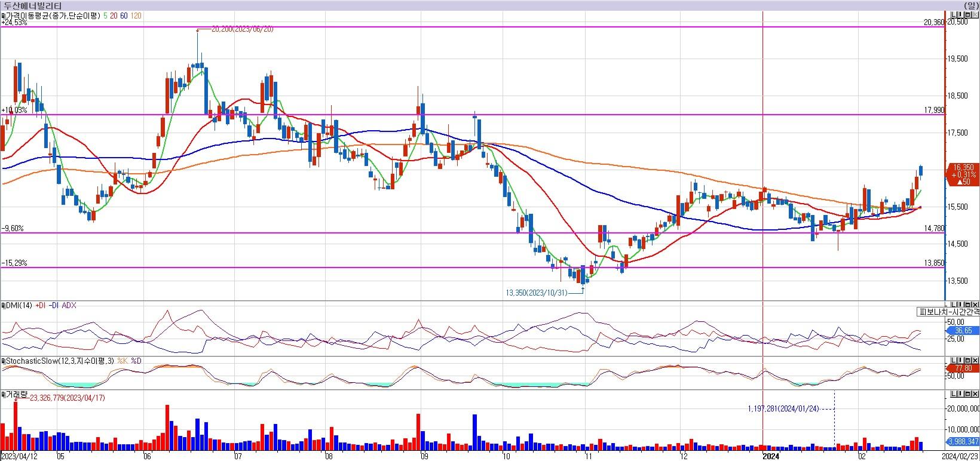This screenshot has width=980, height=461.
Task: Open 가격이동평균(종가,단순이평) indicator title
Action: click(x=54, y=16)
